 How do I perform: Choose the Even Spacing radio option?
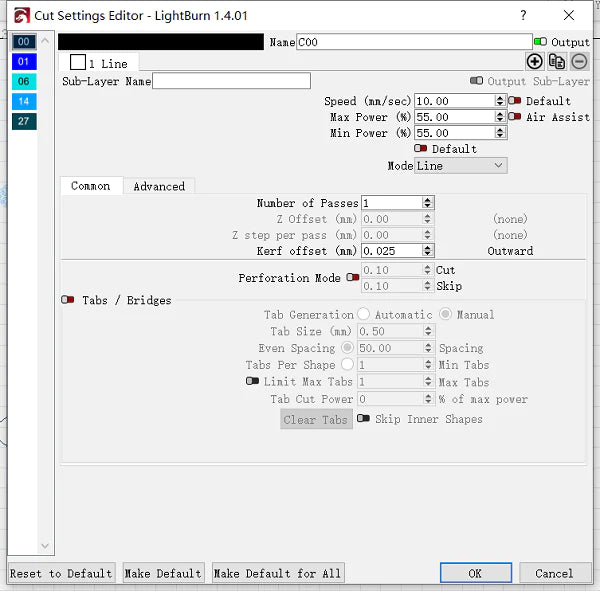(x=347, y=348)
